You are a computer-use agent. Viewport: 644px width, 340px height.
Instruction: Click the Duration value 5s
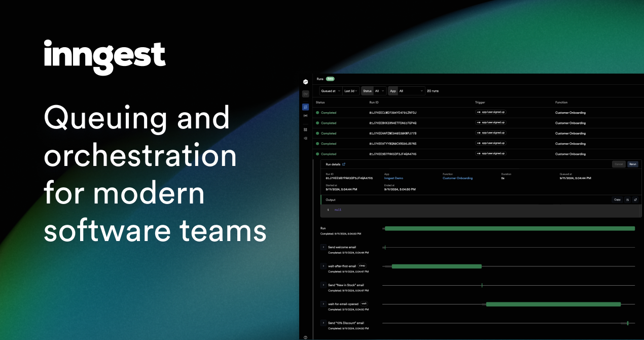503,178
